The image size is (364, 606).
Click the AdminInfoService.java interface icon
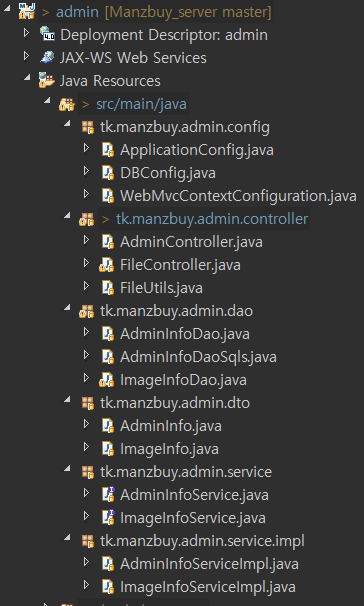pyautogui.click(x=108, y=495)
